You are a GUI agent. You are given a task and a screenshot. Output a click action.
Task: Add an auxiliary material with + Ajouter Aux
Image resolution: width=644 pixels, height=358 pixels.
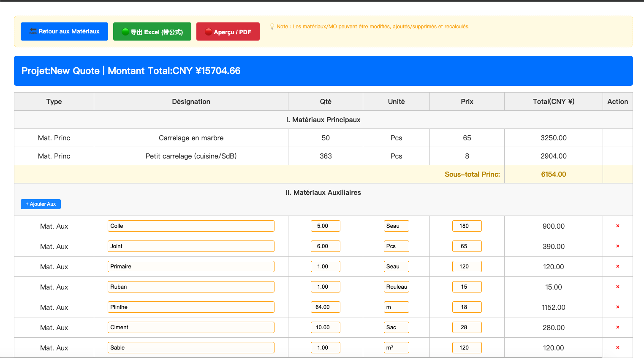click(x=41, y=204)
